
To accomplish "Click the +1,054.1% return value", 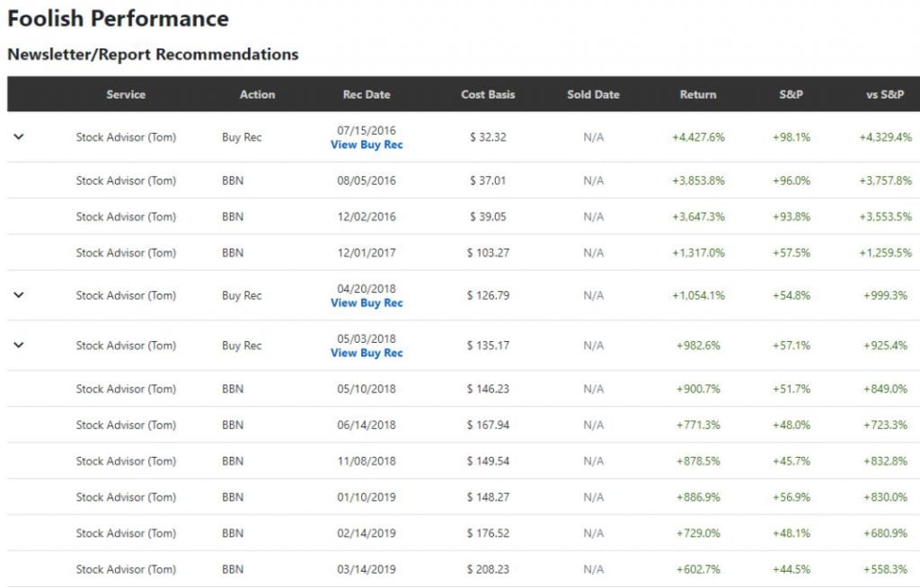I will pyautogui.click(x=698, y=295).
